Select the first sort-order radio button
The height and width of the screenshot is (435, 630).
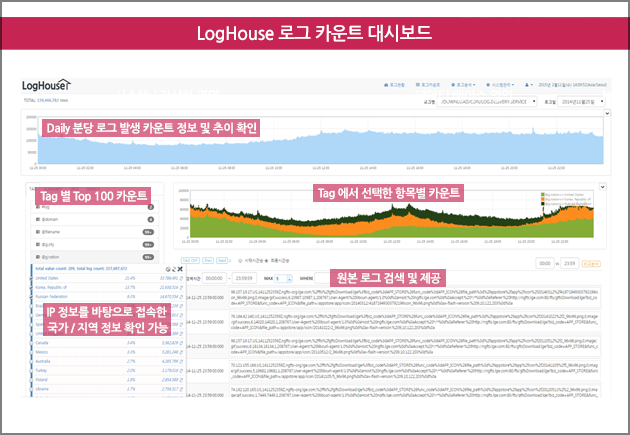click(x=240, y=261)
